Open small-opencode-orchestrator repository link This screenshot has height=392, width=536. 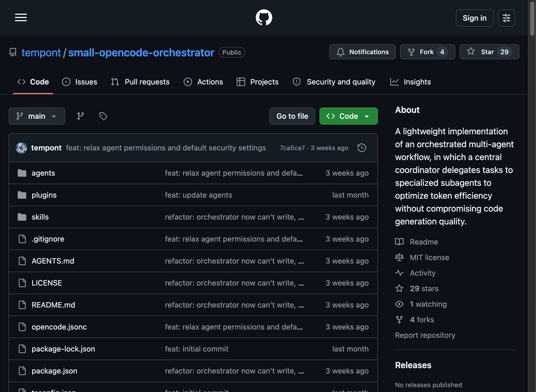(x=141, y=53)
